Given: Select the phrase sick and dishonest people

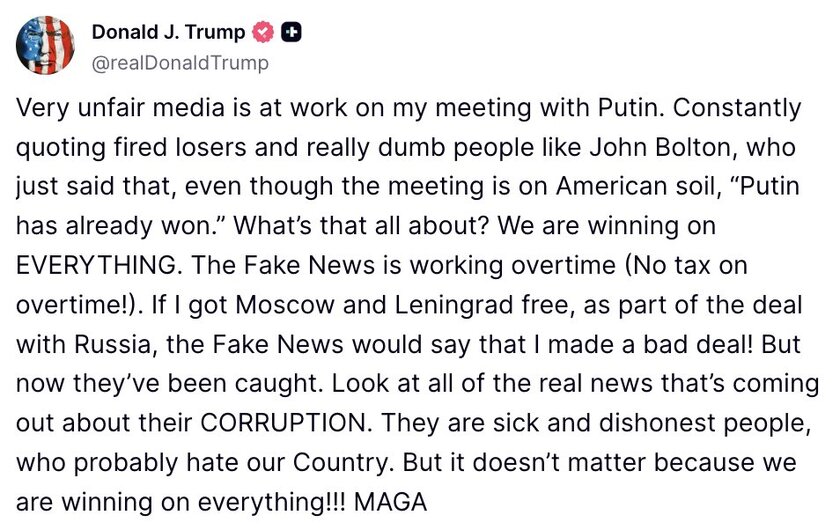Looking at the screenshot, I should 650,424.
